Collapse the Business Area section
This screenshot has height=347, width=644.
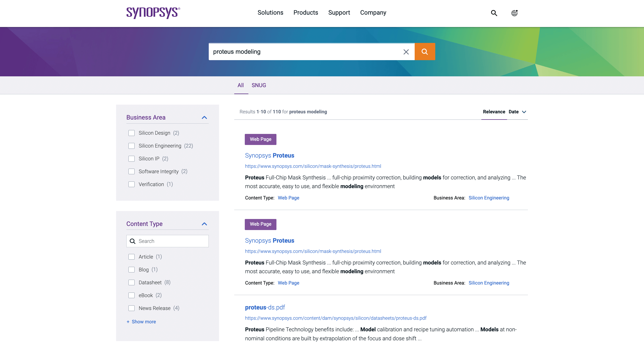pos(204,117)
